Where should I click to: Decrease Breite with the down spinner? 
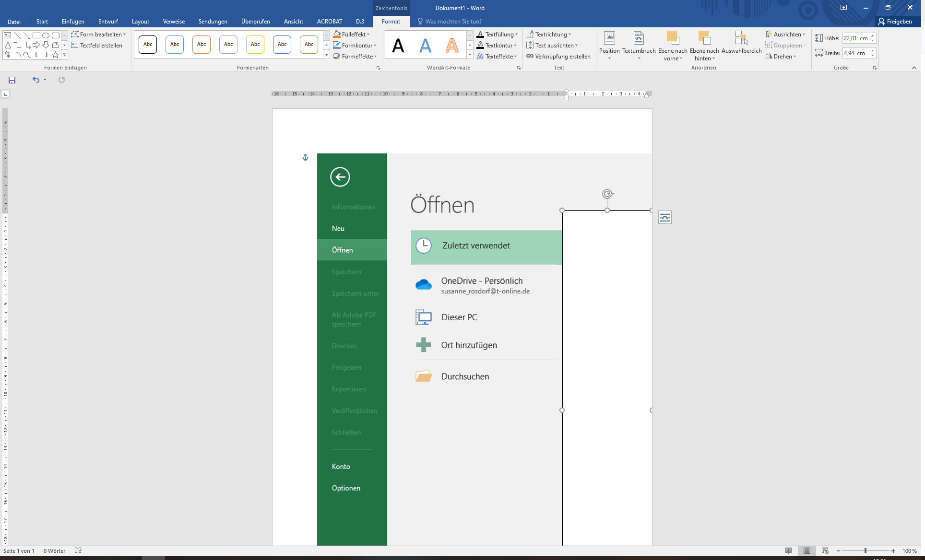click(873, 56)
